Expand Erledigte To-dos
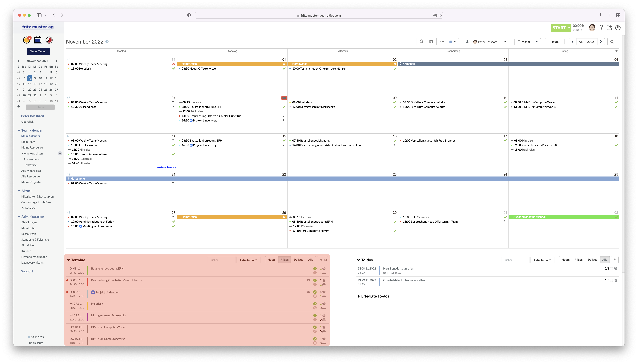638x364 pixels. [358, 296]
